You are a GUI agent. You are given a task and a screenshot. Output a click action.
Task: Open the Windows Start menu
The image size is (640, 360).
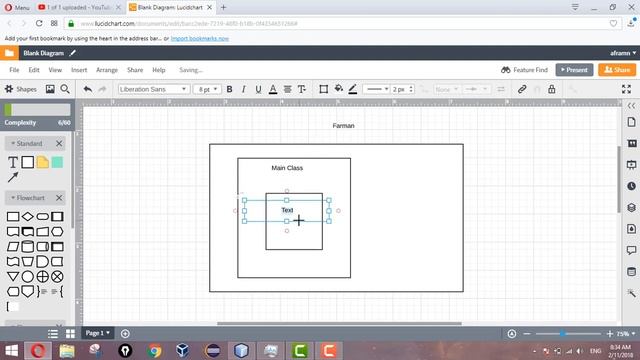pyautogui.click(x=11, y=351)
